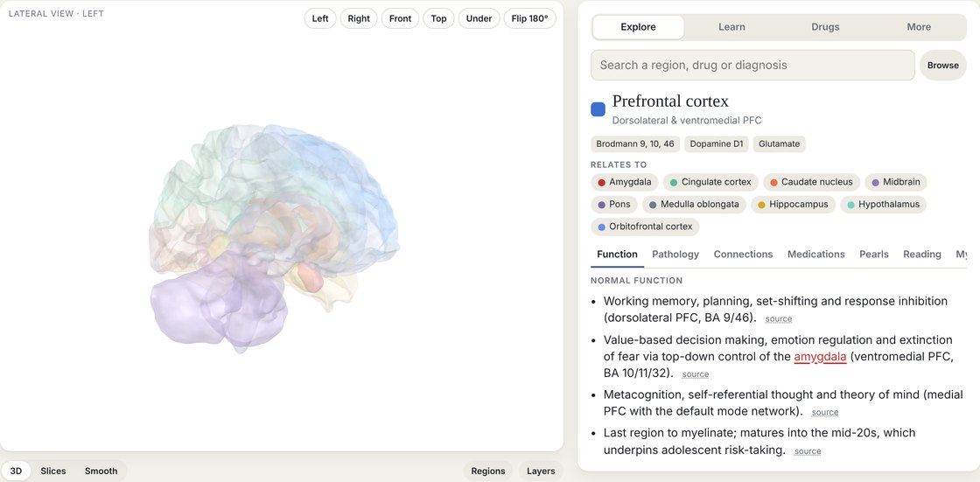Select the Pearls sub-tab
The width and height of the screenshot is (980, 482).
(874, 255)
